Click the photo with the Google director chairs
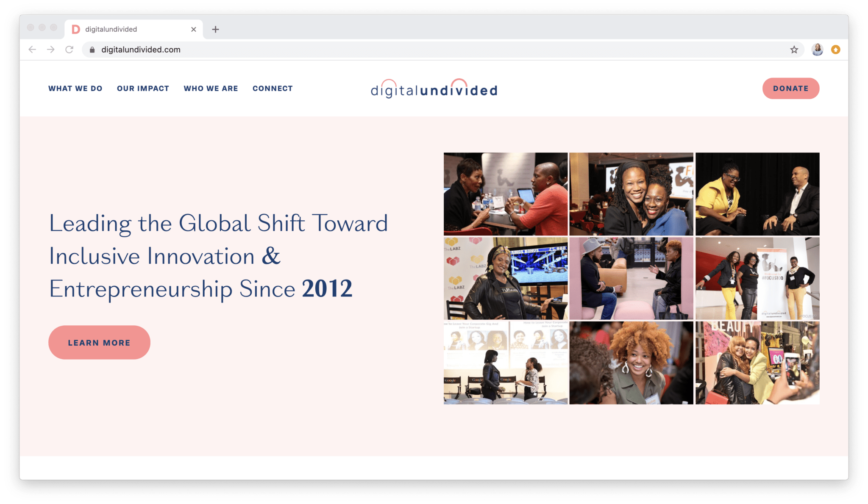 pyautogui.click(x=505, y=362)
